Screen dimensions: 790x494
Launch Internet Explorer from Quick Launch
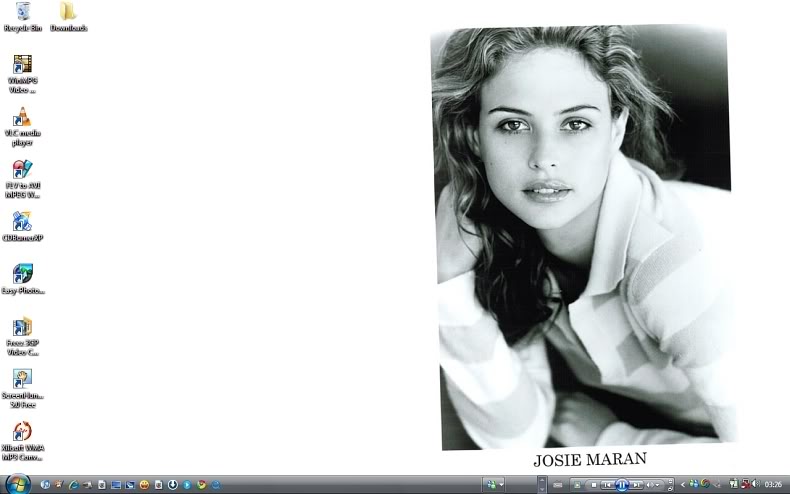point(74,485)
